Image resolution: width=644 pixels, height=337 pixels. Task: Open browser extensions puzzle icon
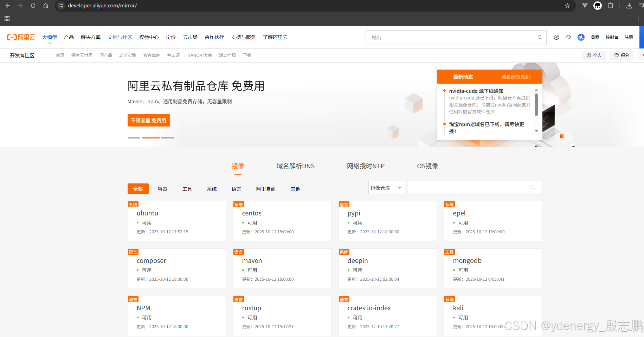(611, 6)
